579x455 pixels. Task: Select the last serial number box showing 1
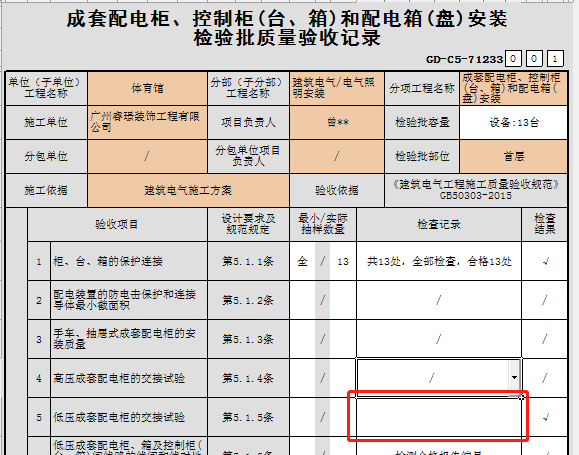[555, 58]
